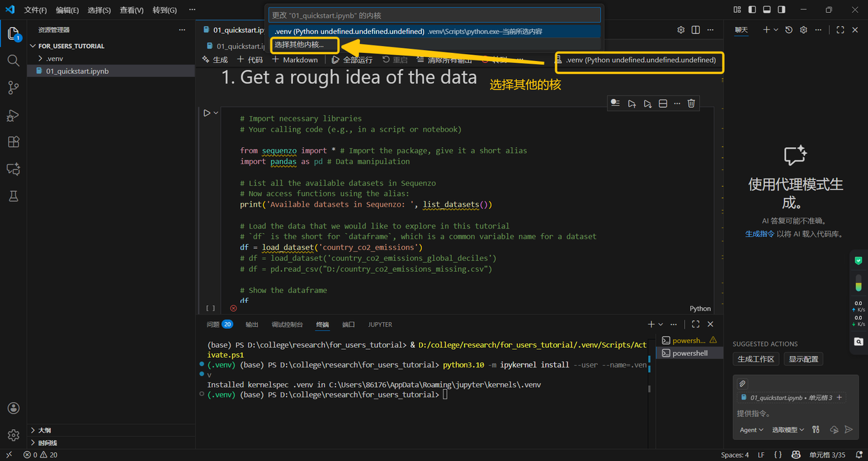Open the Search view in activity bar
Image resolution: width=868 pixels, height=461 pixels.
coord(13,60)
